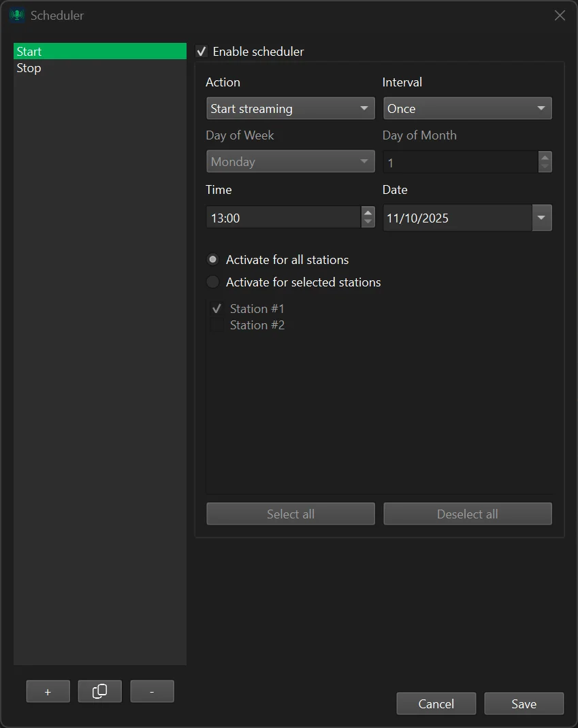Select the Activate for all stations option
The width and height of the screenshot is (578, 728).
212,259
